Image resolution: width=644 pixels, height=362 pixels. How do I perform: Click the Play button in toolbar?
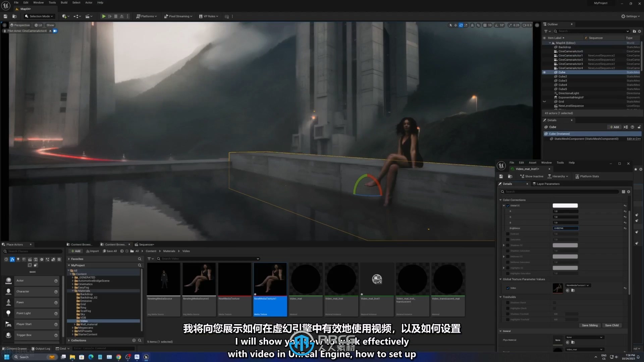tap(103, 16)
